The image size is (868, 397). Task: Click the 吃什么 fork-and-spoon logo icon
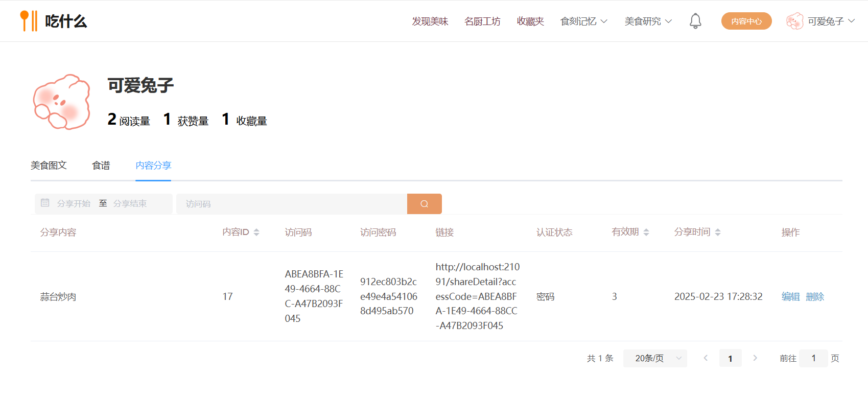coord(29,21)
